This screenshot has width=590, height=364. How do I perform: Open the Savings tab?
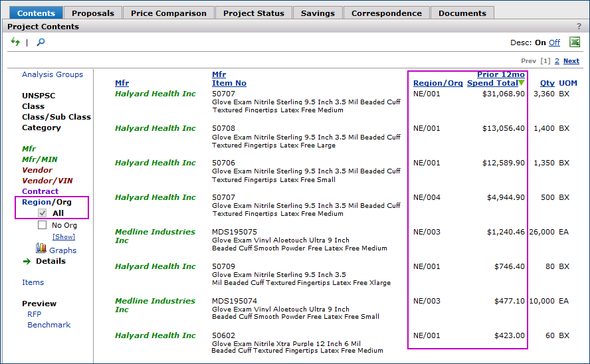coord(318,13)
